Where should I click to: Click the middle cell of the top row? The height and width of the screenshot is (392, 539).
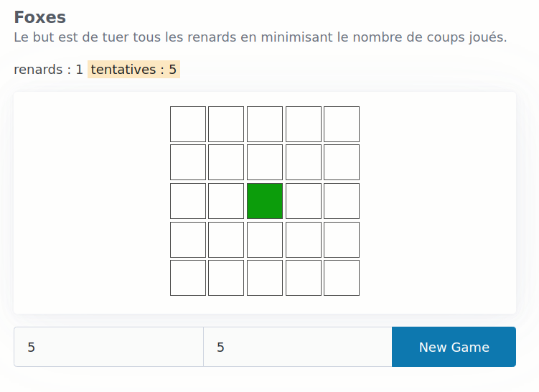265,124
